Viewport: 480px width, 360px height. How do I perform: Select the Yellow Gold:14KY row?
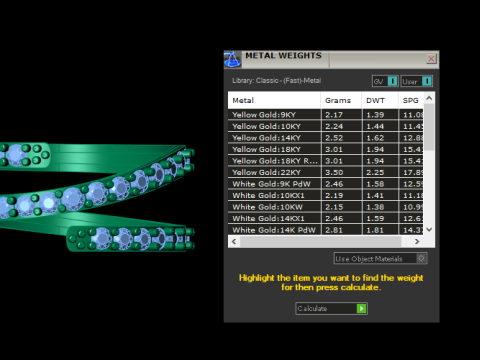[x=326, y=138]
